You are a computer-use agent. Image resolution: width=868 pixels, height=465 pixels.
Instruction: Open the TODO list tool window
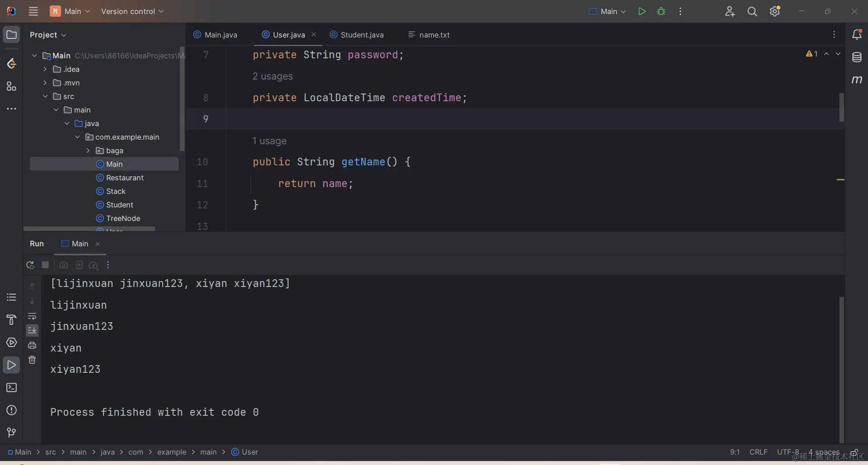click(x=12, y=297)
